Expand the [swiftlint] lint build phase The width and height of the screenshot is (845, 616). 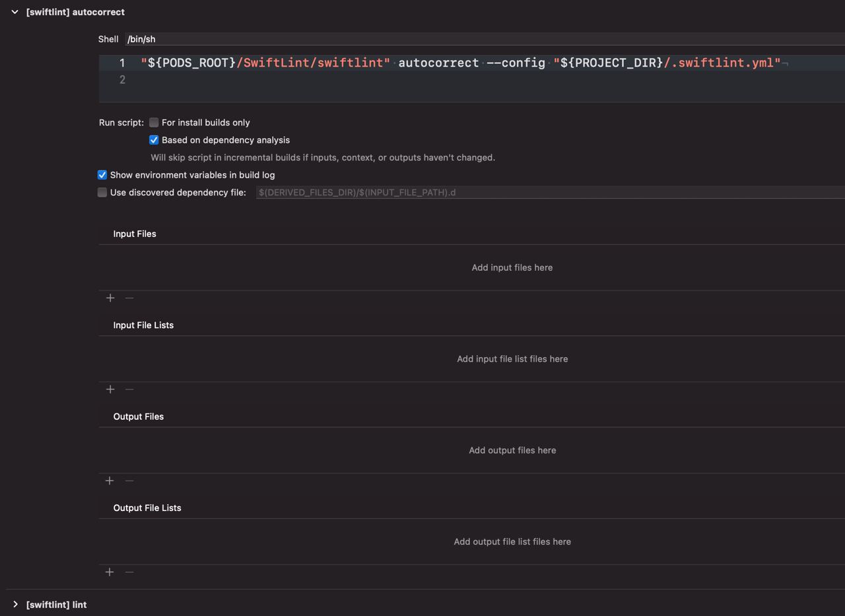click(x=15, y=604)
